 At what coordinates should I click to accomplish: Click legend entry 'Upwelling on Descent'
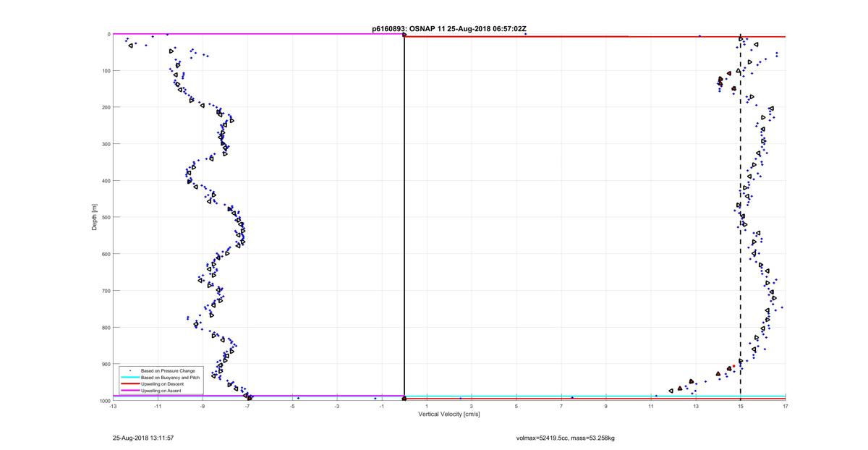(x=162, y=383)
